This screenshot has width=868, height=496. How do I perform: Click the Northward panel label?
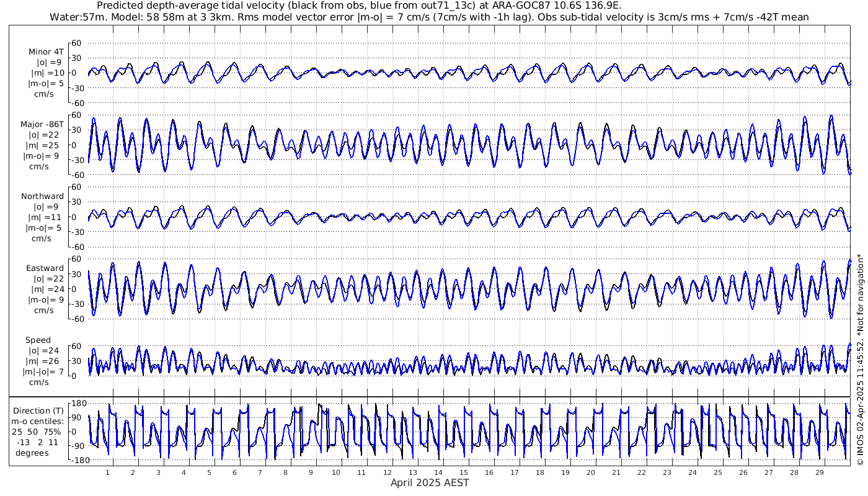pos(42,196)
